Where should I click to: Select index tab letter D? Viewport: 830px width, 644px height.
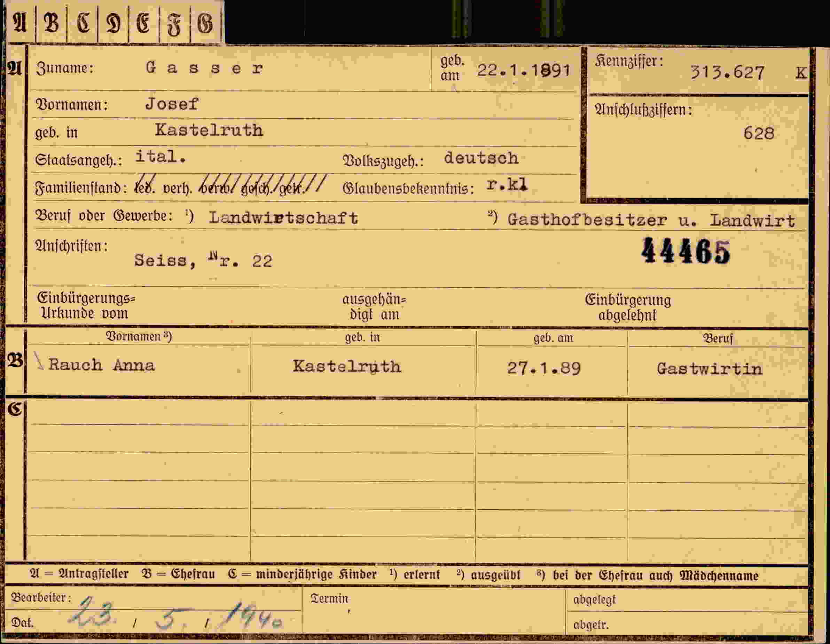coord(113,23)
